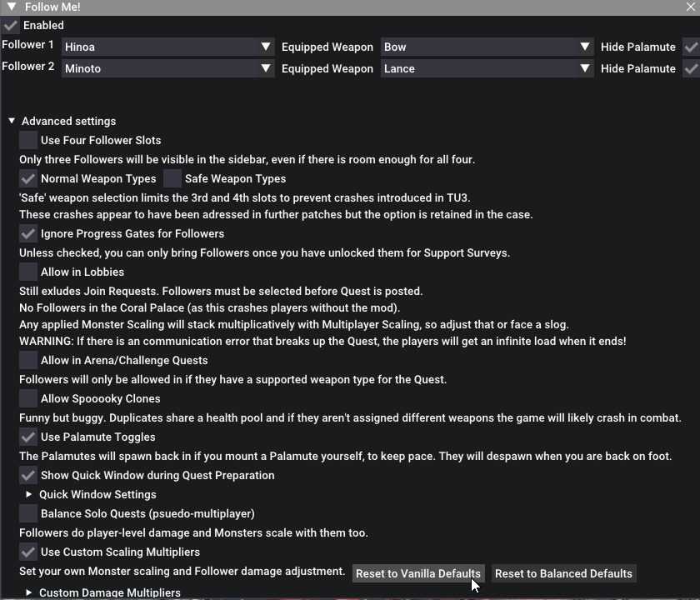
Task: Click the 'Set your own Monster scaling' text
Action: click(x=182, y=572)
